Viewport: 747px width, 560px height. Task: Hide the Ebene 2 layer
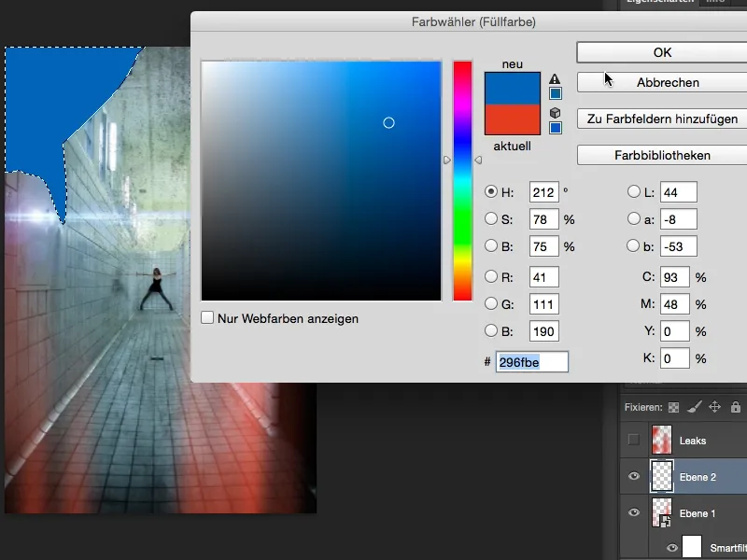[635, 476]
